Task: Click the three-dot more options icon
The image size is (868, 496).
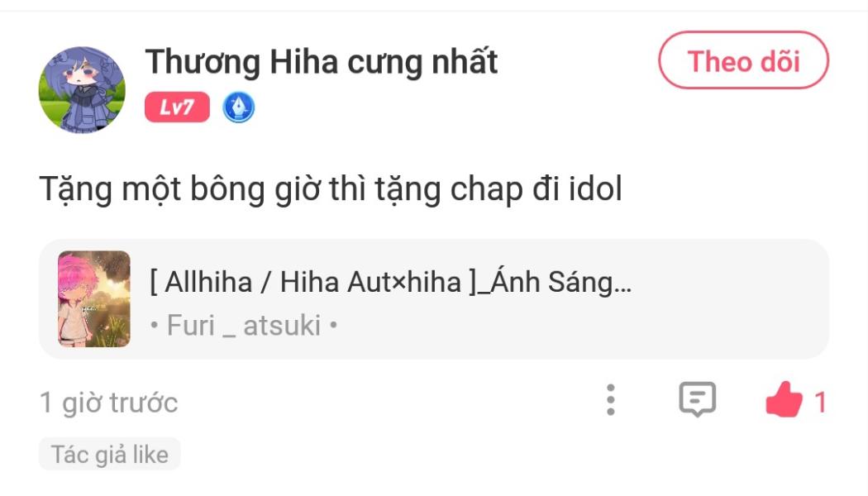Action: point(610,400)
